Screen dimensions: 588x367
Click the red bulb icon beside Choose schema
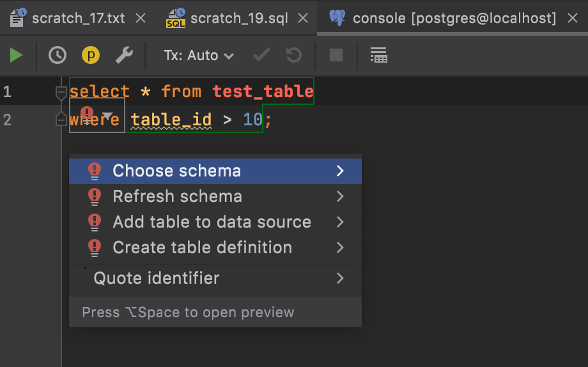tap(95, 171)
